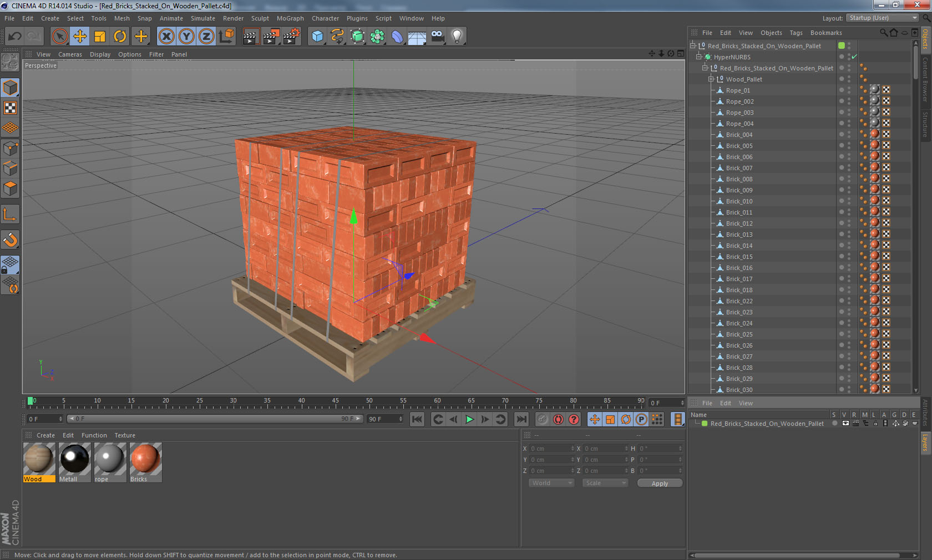Open Attributes panel View menu

pos(746,403)
